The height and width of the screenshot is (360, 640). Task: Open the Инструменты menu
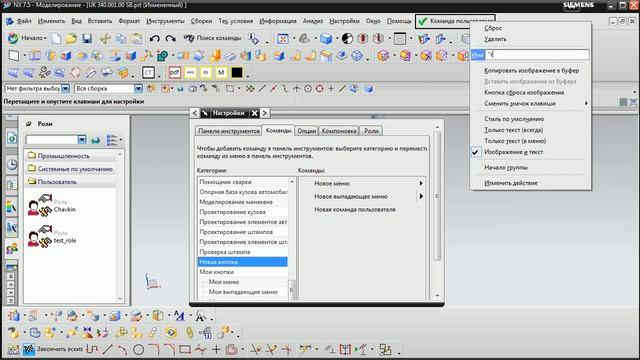(x=165, y=21)
